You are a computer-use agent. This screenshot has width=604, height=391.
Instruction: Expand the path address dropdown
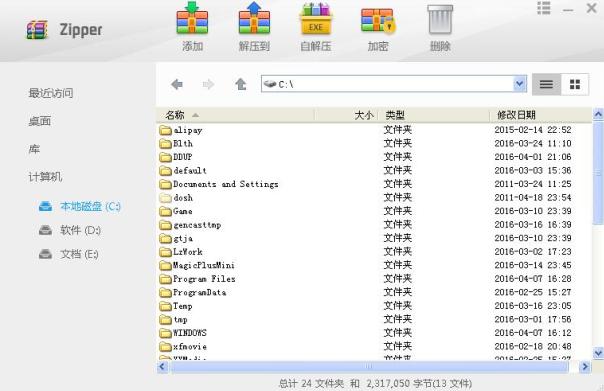coord(519,84)
